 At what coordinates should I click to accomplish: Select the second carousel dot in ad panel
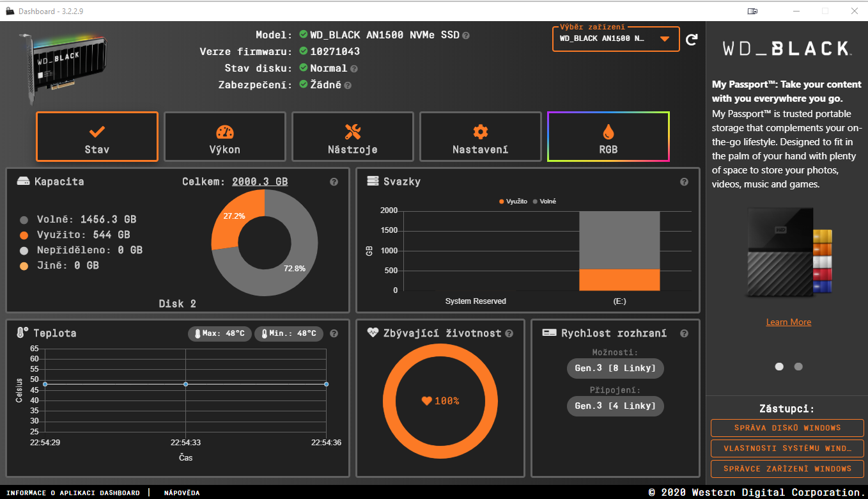(x=798, y=367)
